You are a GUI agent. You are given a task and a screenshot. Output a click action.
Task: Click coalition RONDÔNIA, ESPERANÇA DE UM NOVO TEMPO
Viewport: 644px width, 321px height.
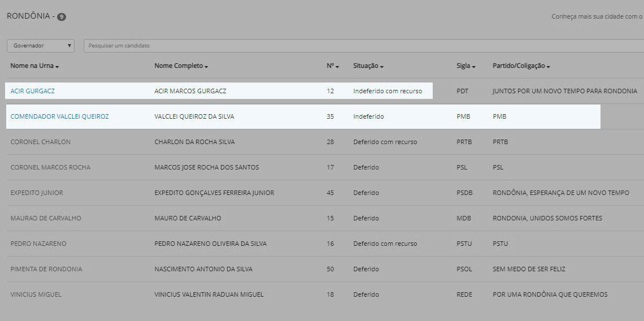(x=560, y=193)
